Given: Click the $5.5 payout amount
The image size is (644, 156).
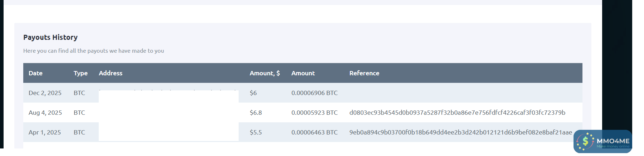Looking at the screenshot, I should (256, 132).
